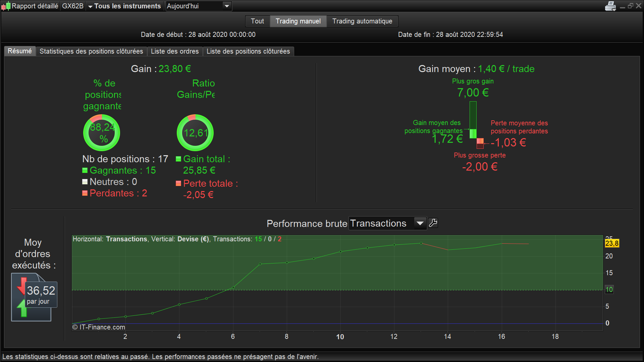Open Liste des positions clôturées tab
Viewport: 644px width, 362px height.
coord(248,51)
